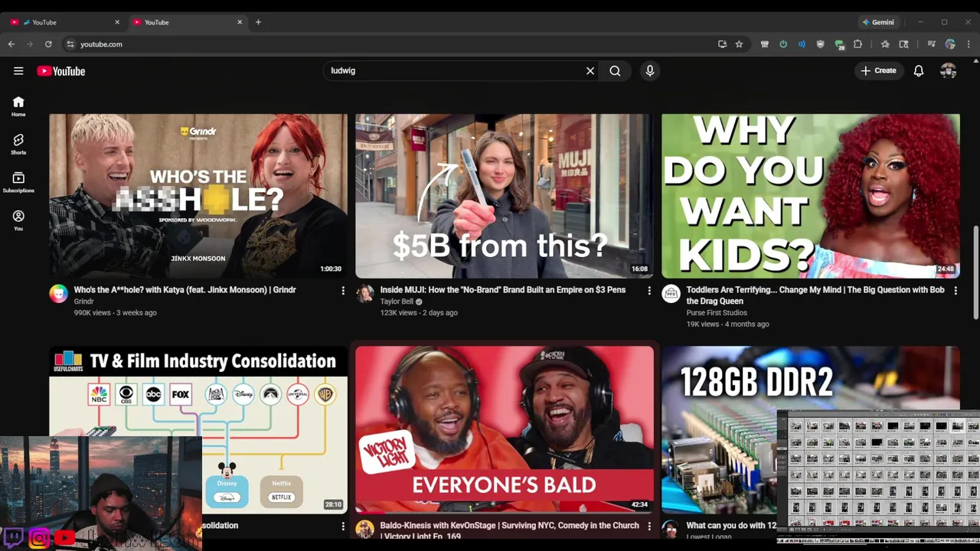Viewport: 980px width, 551px height.
Task: Open a new browser tab
Action: click(x=258, y=22)
